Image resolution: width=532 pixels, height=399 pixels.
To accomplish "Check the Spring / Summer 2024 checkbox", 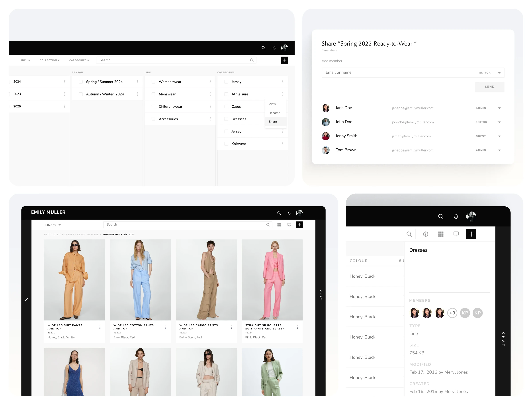I will (x=81, y=82).
